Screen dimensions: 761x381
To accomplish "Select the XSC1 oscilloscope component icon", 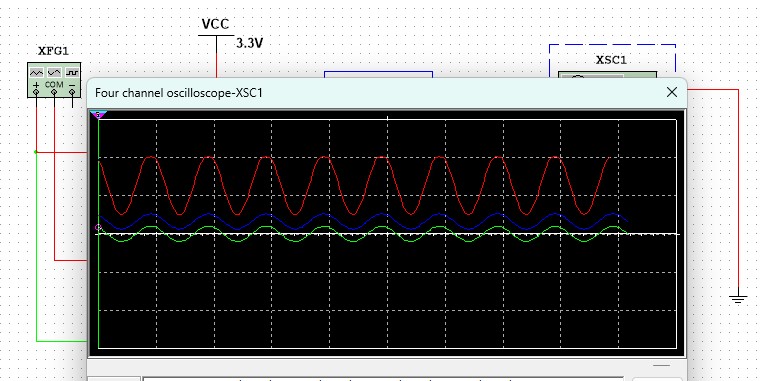I will pyautogui.click(x=608, y=74).
